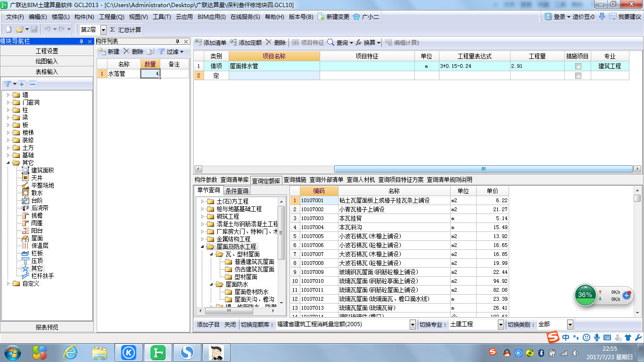Click 工程设置 navigation button

pyautogui.click(x=47, y=51)
